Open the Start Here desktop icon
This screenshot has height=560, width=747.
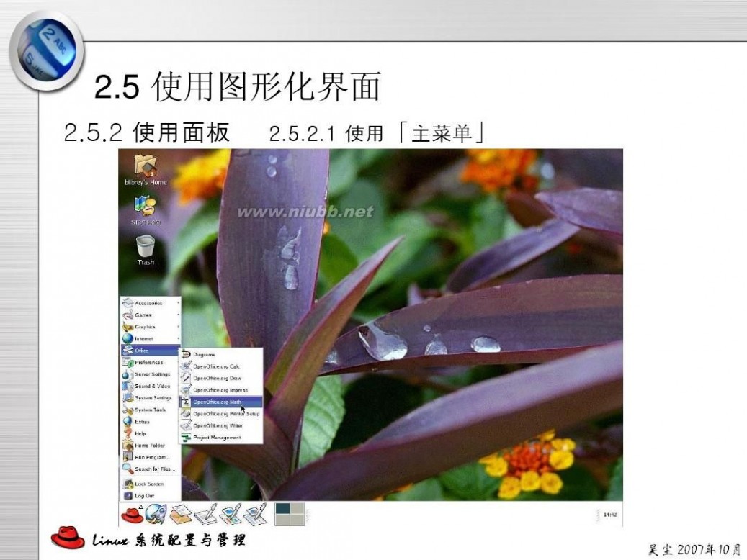pyautogui.click(x=146, y=210)
